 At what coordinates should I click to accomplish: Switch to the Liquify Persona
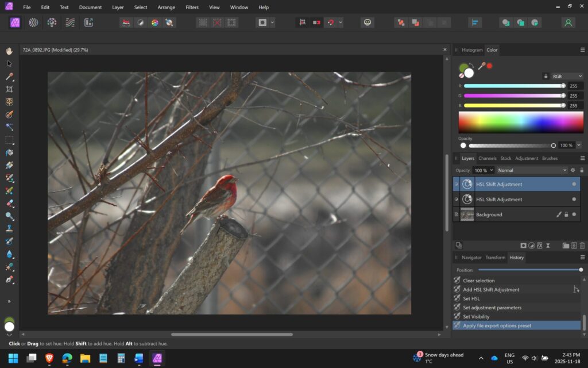click(34, 23)
